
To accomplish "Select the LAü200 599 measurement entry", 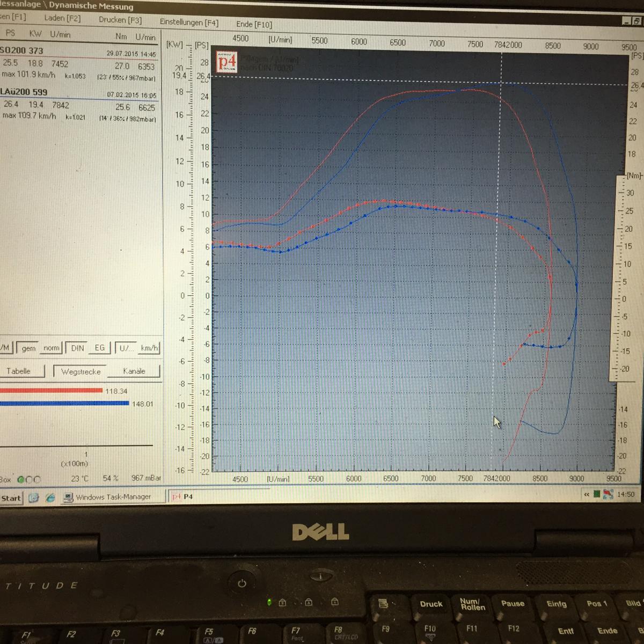I will (x=24, y=92).
